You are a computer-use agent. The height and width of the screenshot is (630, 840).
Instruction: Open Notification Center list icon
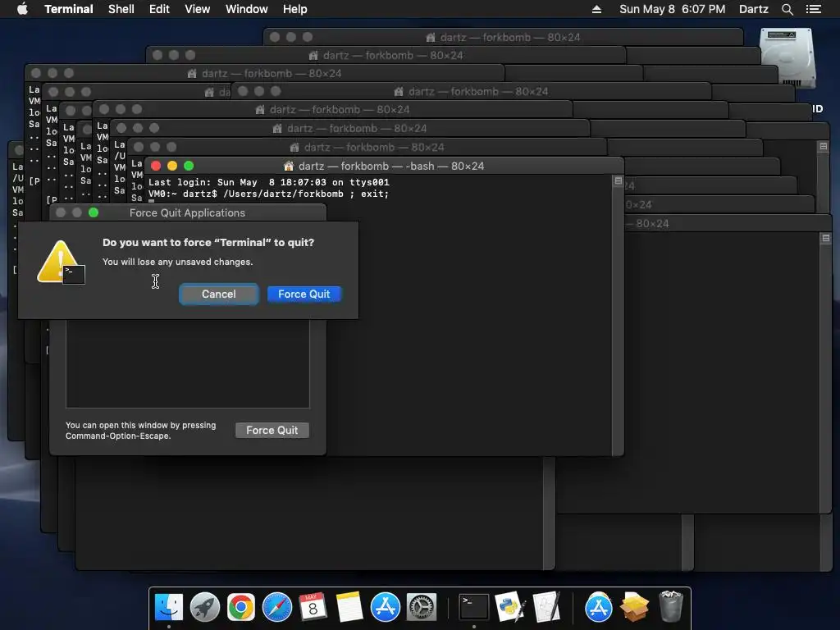pos(814,9)
